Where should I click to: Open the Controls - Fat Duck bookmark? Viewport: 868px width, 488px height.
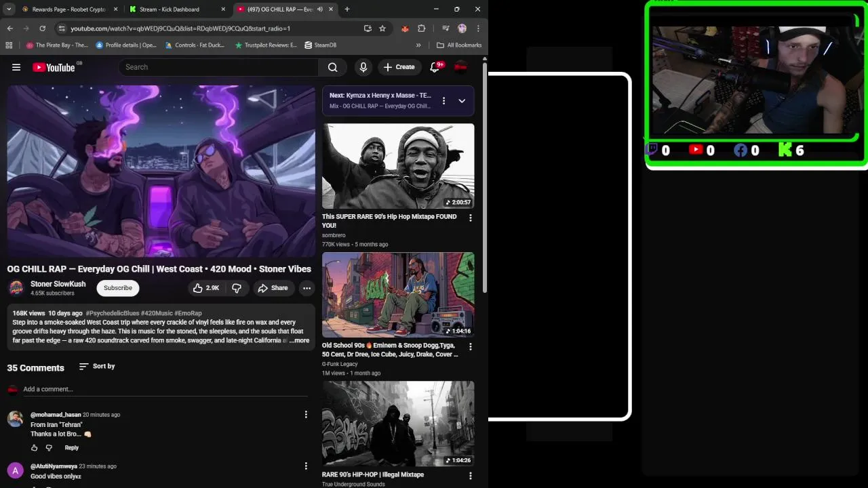click(x=194, y=45)
